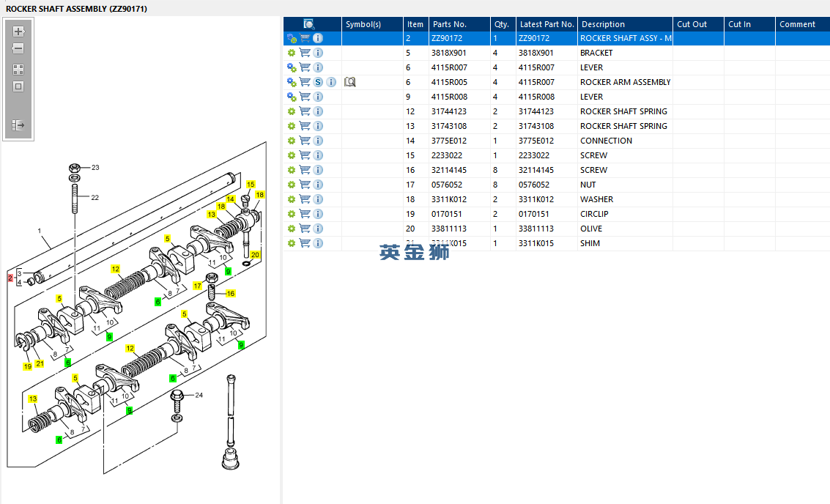Image resolution: width=830 pixels, height=504 pixels.
Task: Select yellow callout 21 on the diagram
Action: tap(40, 363)
